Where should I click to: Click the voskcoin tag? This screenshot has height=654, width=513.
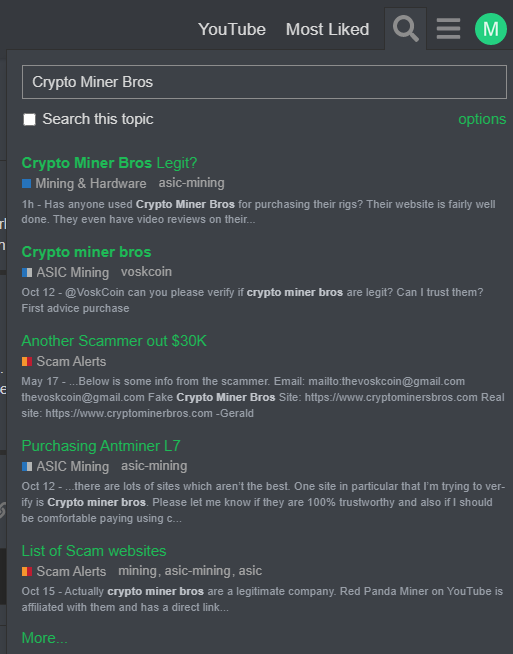coord(146,272)
